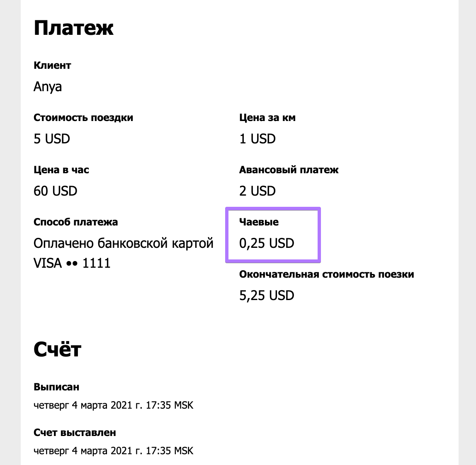Image resolution: width=476 pixels, height=465 pixels.
Task: Select the 2 USD advance payment value
Action: (x=257, y=191)
